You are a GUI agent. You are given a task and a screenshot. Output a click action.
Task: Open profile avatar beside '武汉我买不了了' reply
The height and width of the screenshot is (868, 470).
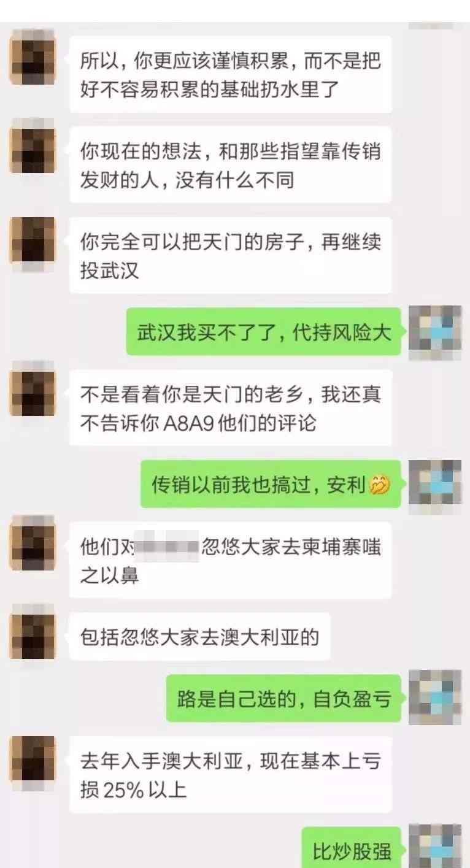pyautogui.click(x=434, y=331)
